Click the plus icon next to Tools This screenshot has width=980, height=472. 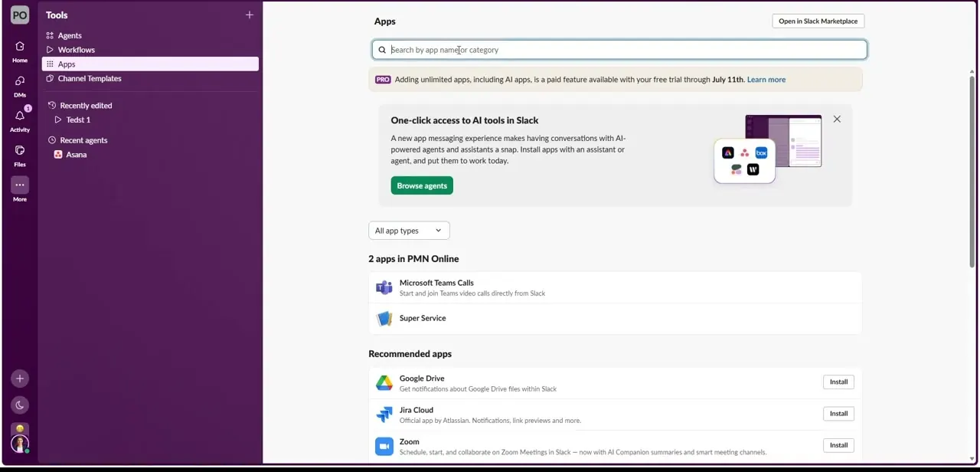click(249, 15)
